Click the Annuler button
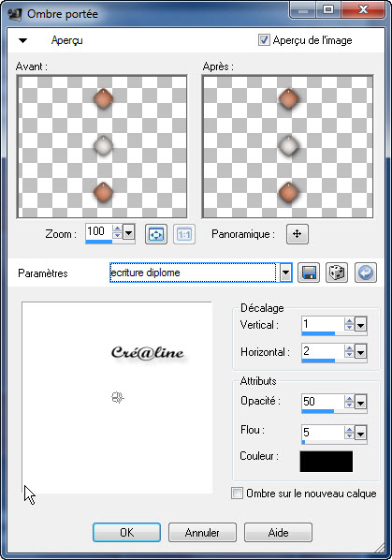The image size is (392, 560). pos(202,533)
